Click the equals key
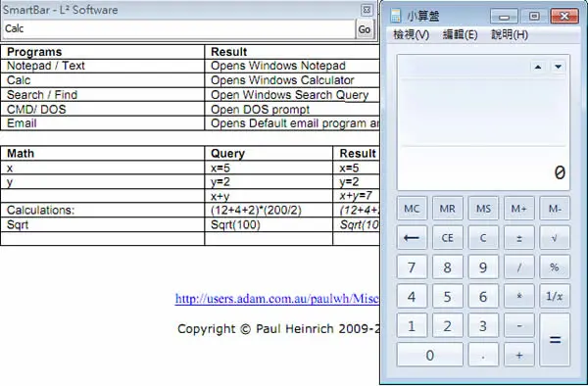The height and width of the screenshot is (386, 588). 555,340
